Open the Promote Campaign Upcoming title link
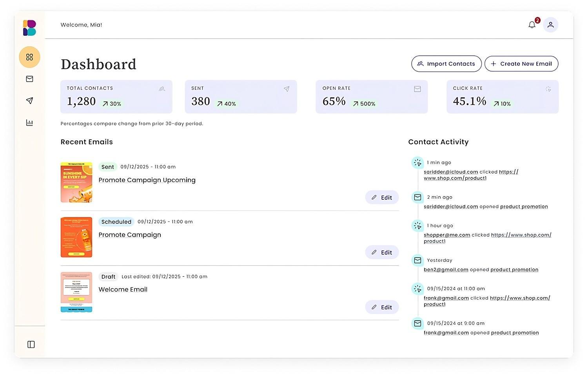588x376 pixels. pyautogui.click(x=147, y=180)
